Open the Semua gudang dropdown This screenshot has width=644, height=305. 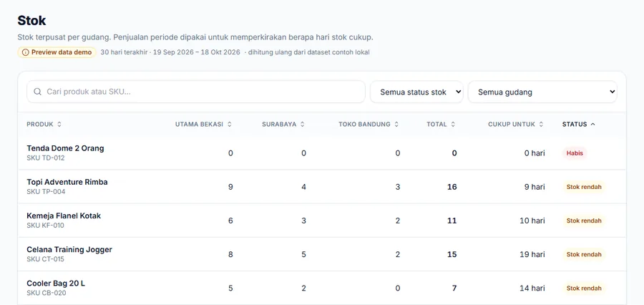[542, 92]
